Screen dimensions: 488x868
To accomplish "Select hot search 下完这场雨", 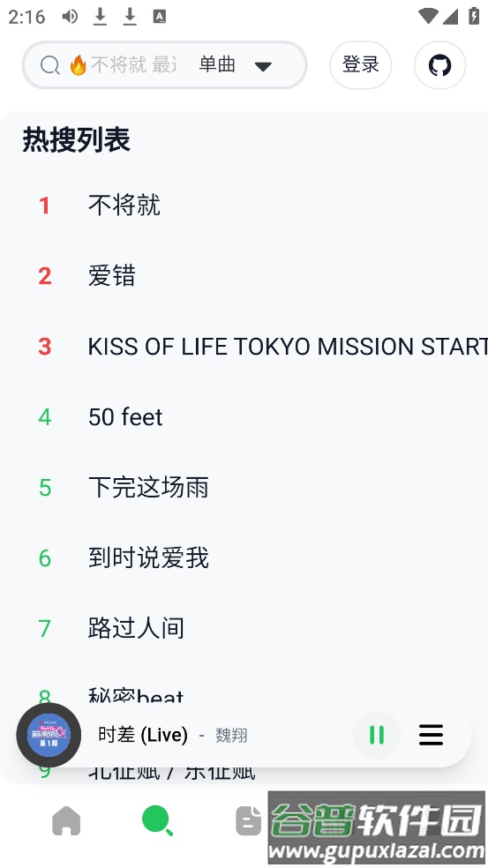I will pyautogui.click(x=148, y=488).
